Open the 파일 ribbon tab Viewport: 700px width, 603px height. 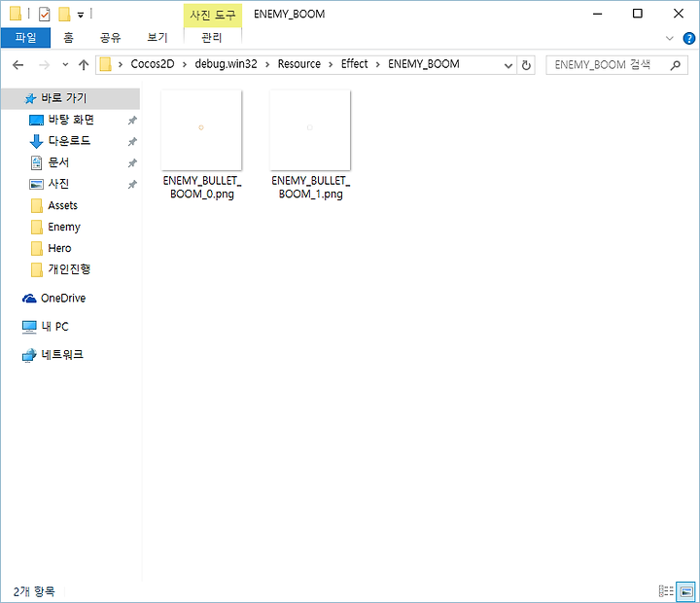click(25, 38)
